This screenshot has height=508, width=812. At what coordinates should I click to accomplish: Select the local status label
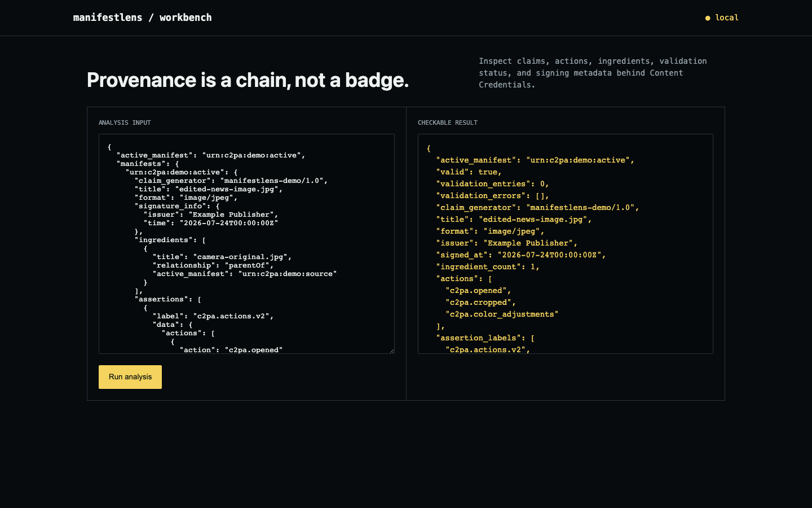[x=727, y=17]
